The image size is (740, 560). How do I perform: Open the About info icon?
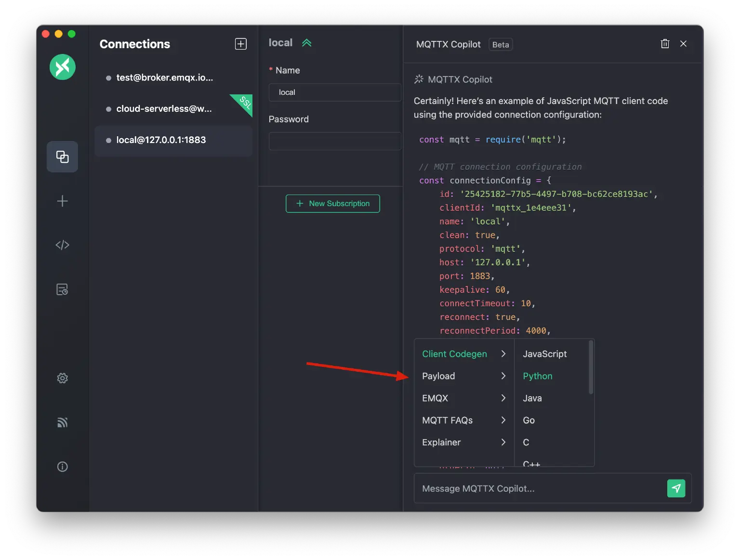pos(62,466)
